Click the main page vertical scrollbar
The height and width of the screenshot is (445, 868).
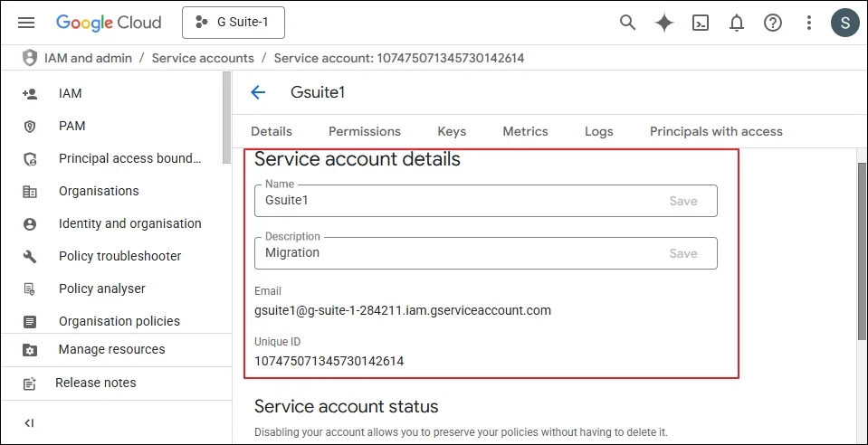click(x=862, y=251)
